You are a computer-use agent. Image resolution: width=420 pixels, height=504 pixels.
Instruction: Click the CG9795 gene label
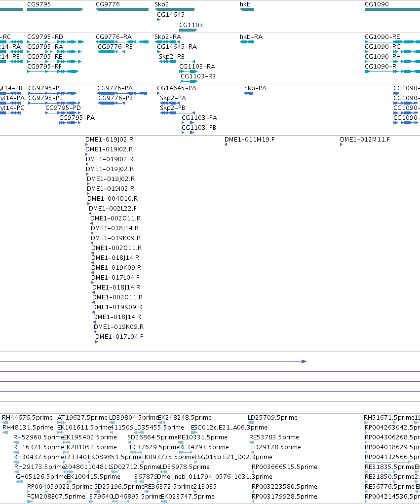(39, 4)
